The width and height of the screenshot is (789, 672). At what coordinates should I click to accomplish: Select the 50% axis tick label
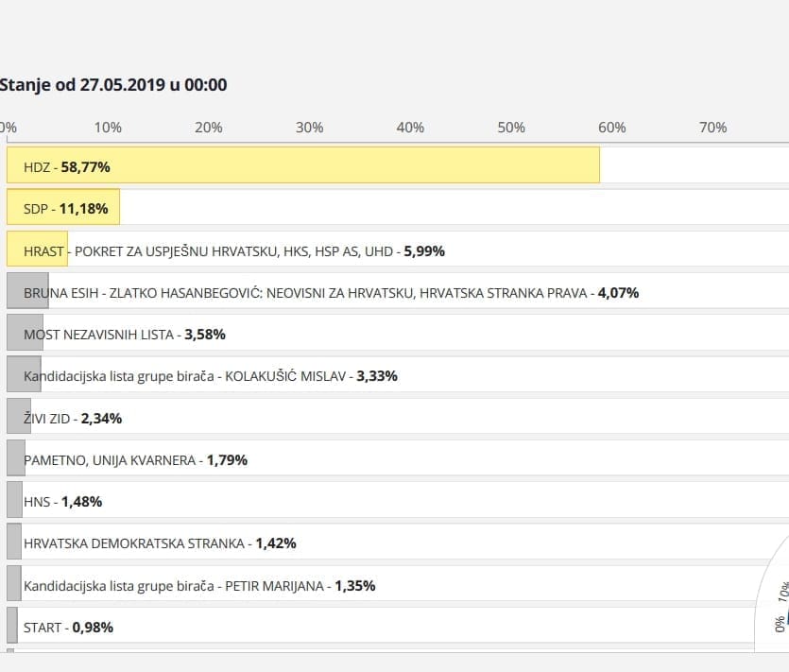(x=511, y=128)
